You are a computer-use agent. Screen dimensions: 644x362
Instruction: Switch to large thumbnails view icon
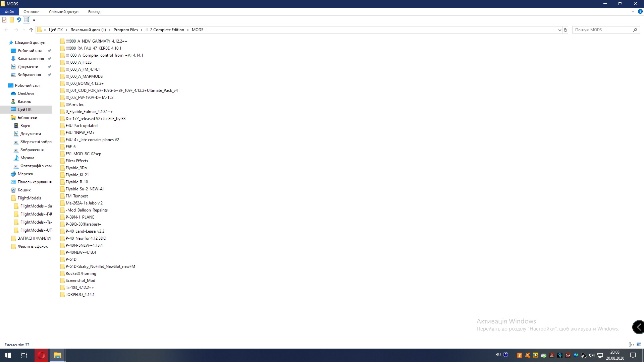click(639, 345)
